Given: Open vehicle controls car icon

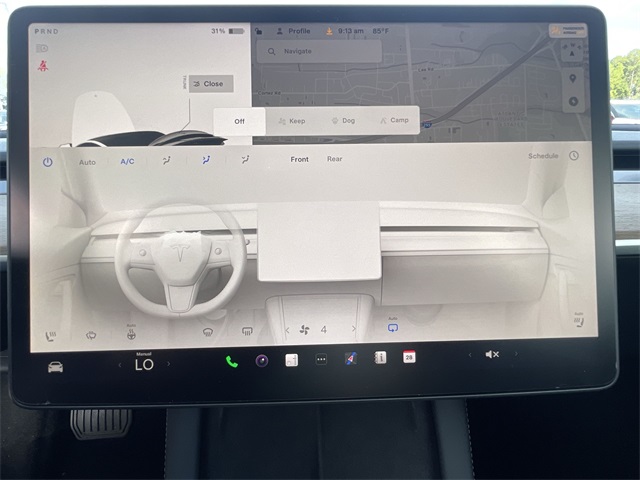Looking at the screenshot, I should click(x=56, y=367).
